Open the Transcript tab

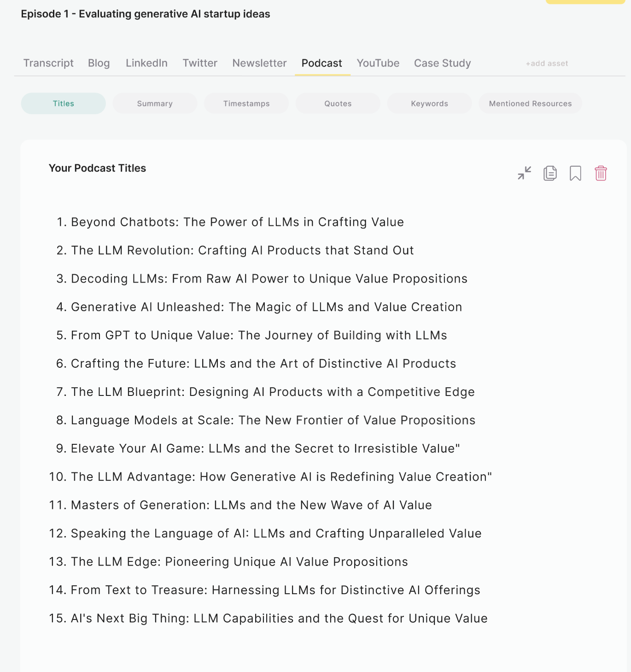click(x=48, y=63)
